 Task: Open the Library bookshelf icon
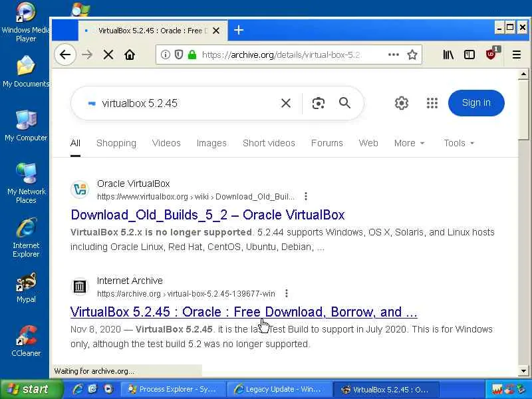pyautogui.click(x=448, y=55)
